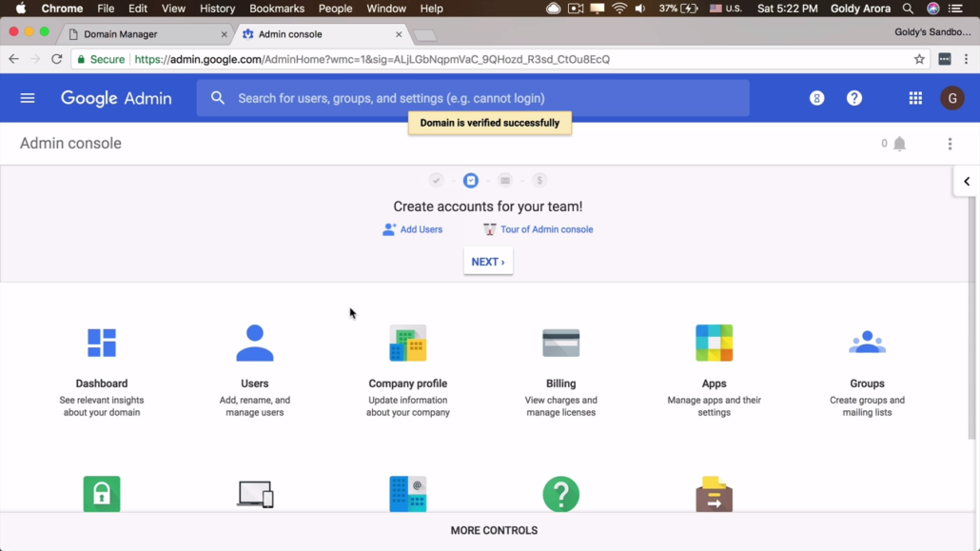
Task: Bookmark this page with the star
Action: (919, 59)
